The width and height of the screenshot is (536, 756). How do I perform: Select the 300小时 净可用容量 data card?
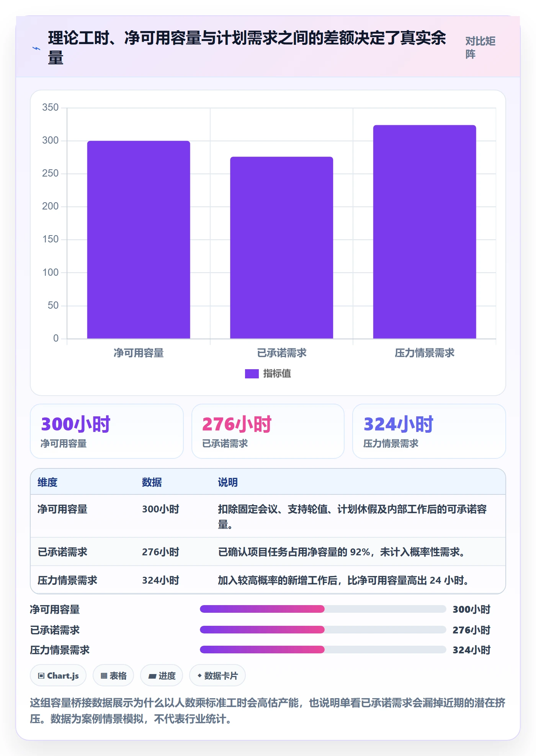click(107, 431)
